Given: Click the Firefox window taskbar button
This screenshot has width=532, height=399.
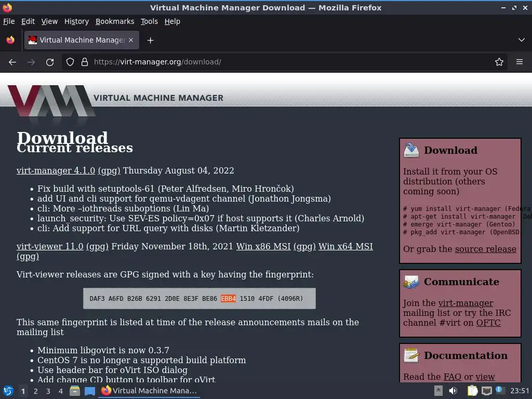Looking at the screenshot, I should (x=149, y=391).
